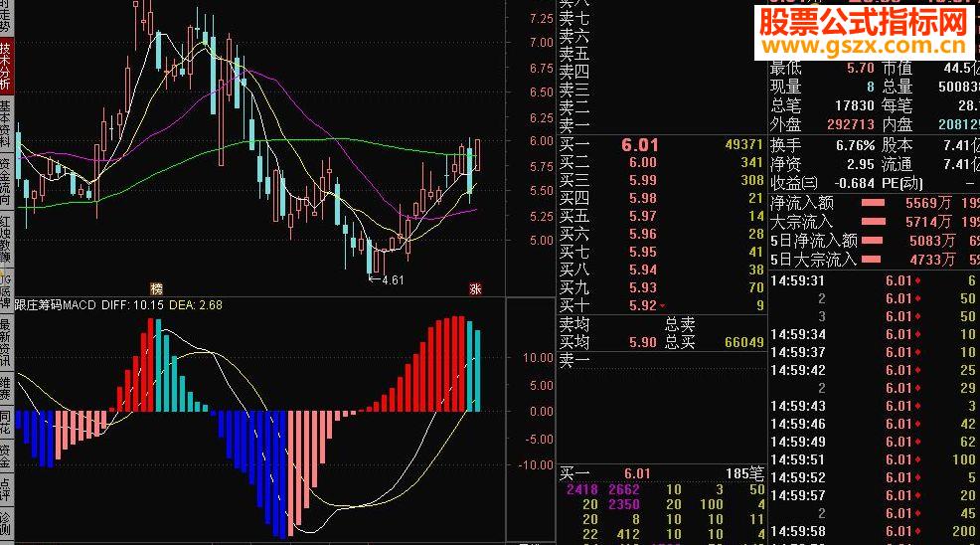Open the 技术分析 sidebar tab
The image size is (980, 545).
6,65
